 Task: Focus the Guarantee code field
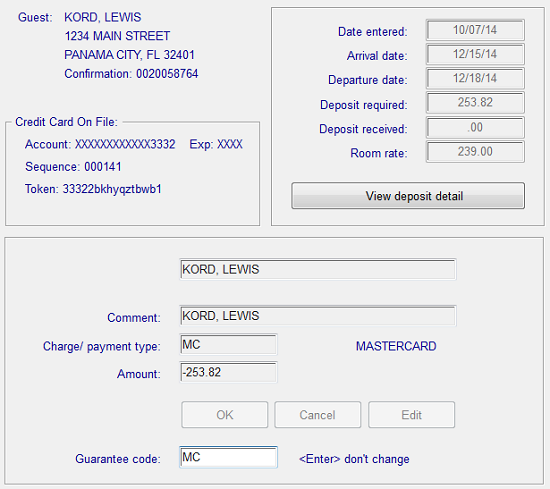[228, 457]
